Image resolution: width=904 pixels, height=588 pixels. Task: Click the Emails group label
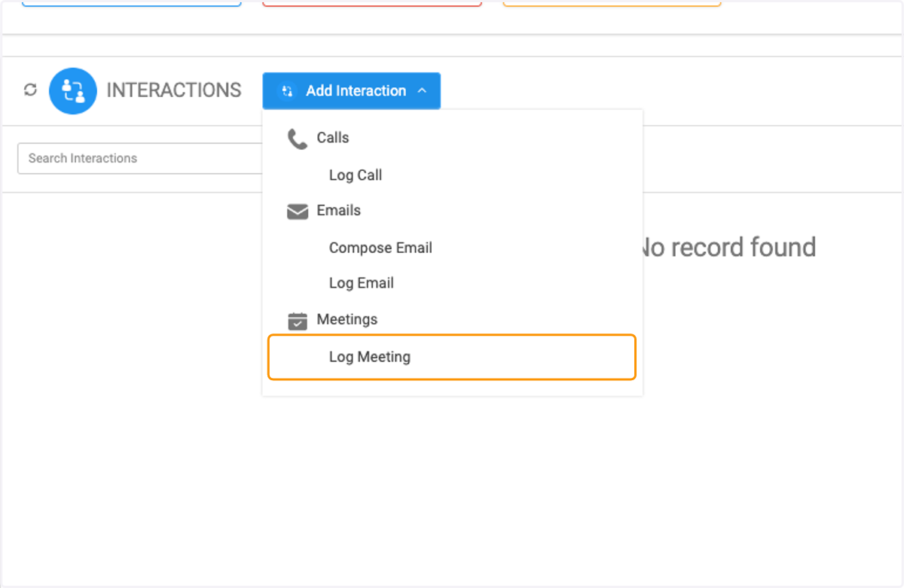coord(338,211)
